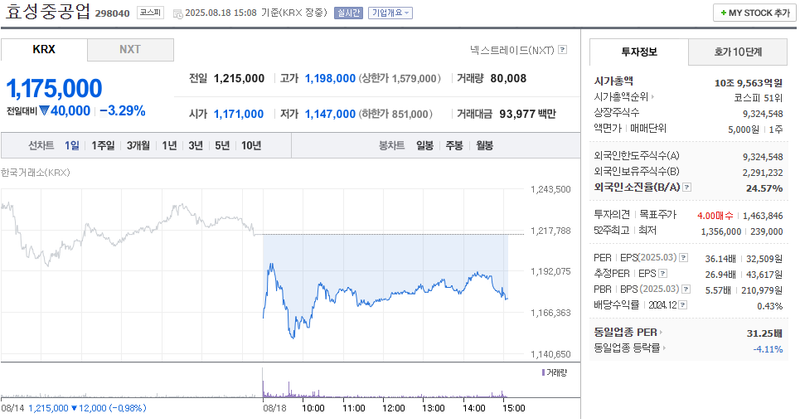Open the 기업개요 dropdown

(390, 13)
